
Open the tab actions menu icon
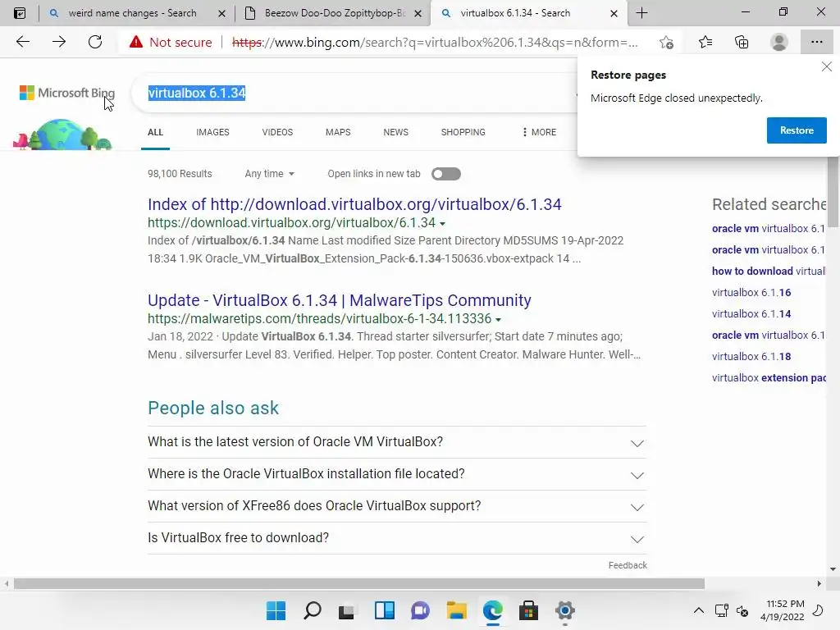click(20, 13)
